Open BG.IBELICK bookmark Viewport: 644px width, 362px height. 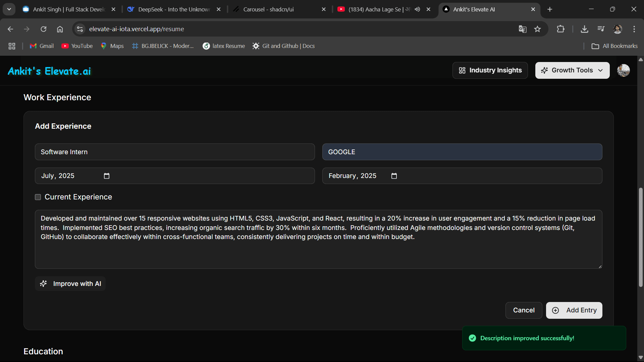[163, 46]
